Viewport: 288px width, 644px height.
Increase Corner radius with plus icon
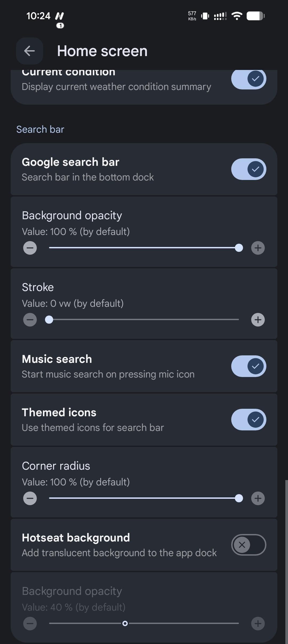(258, 498)
